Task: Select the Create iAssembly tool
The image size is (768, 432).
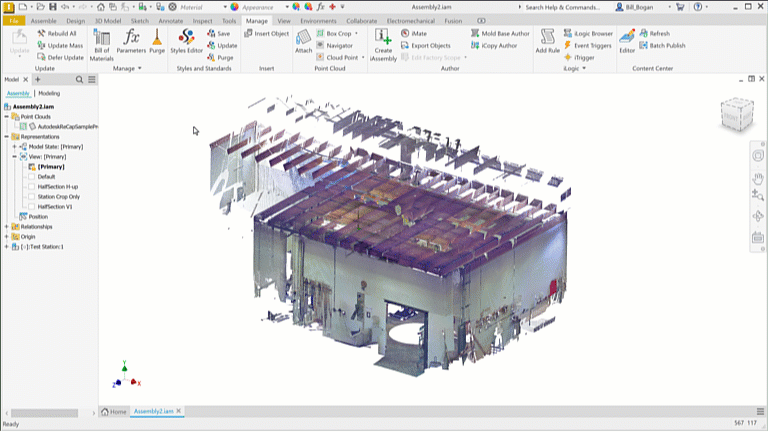Action: point(383,45)
